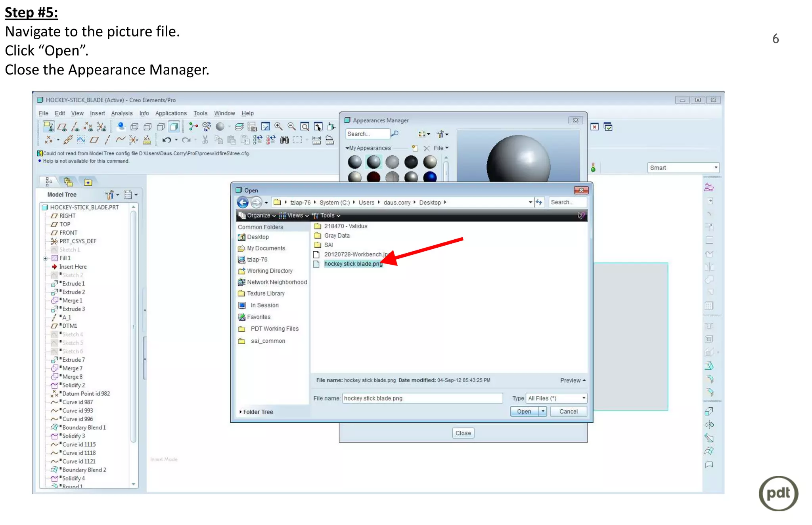Open the Analysis menu
The width and height of the screenshot is (812, 525).
(122, 113)
